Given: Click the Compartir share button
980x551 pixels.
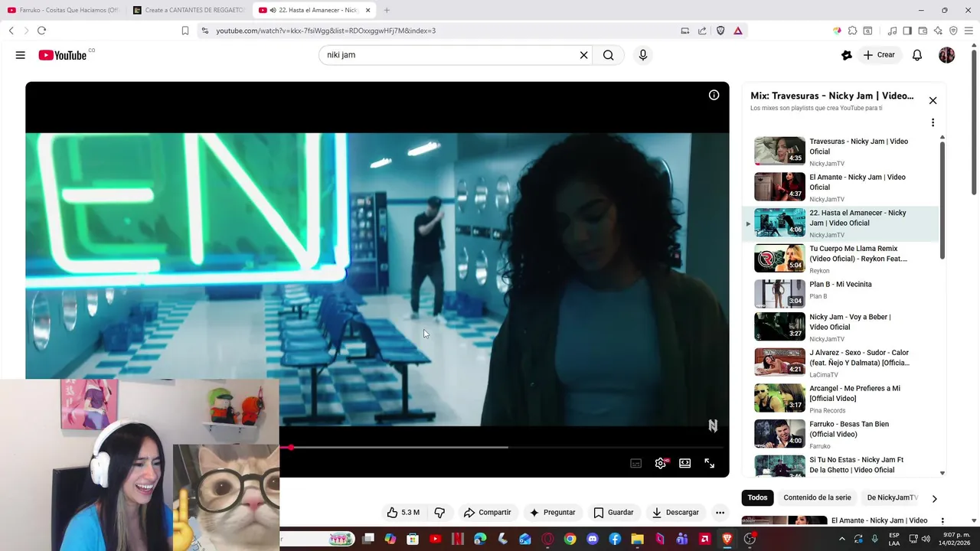Looking at the screenshot, I should pos(488,513).
